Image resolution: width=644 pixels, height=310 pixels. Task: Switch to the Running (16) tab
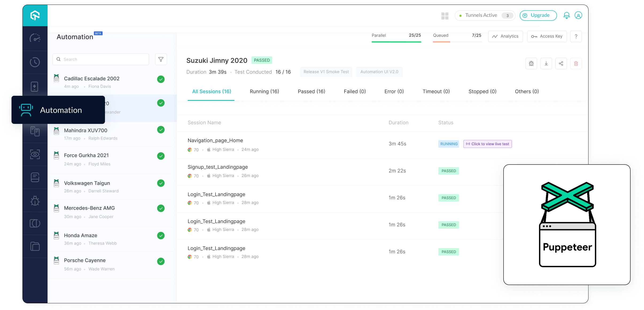[264, 91]
